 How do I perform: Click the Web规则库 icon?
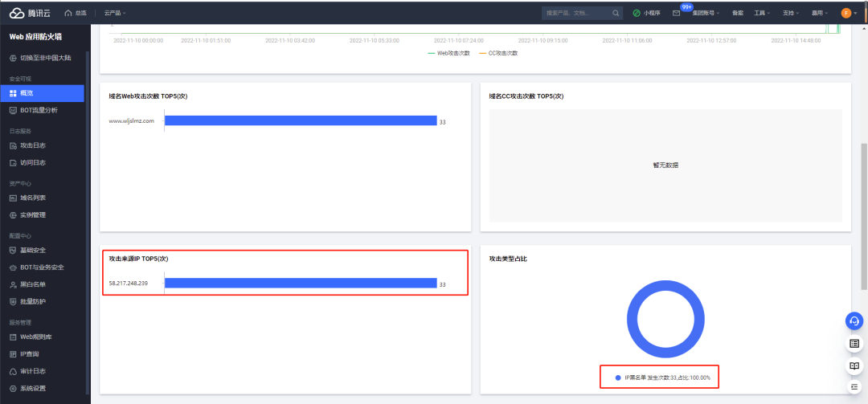[14, 337]
